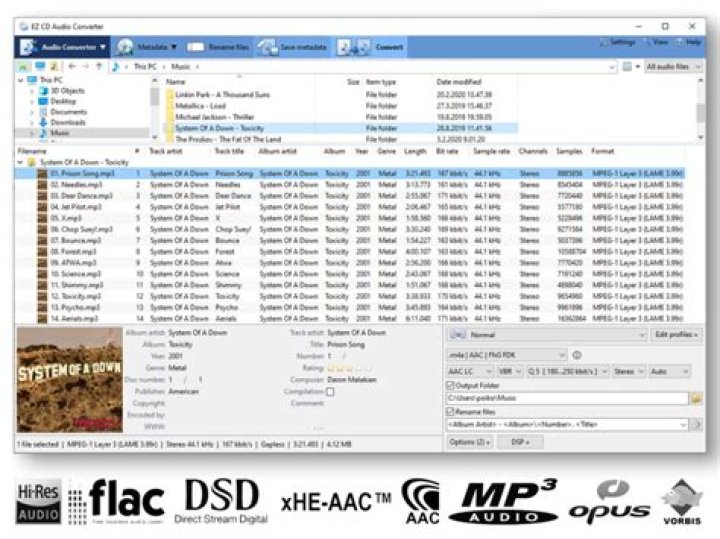Toggle the Output Folder checkbox

pyautogui.click(x=450, y=385)
